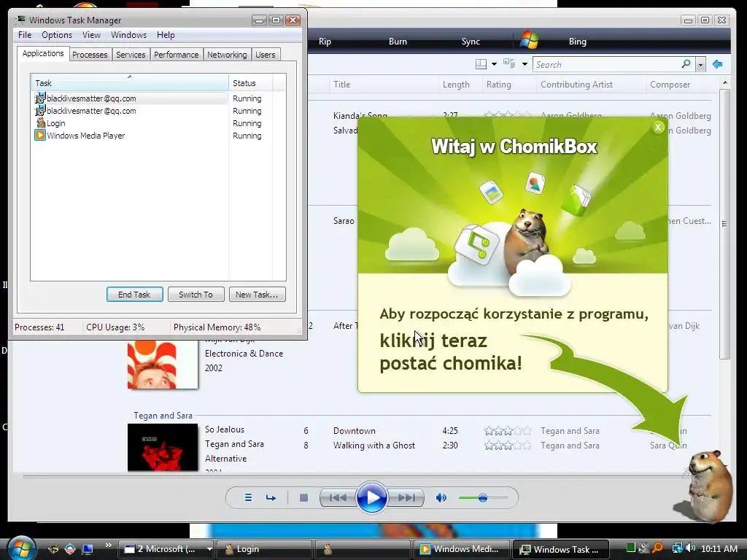Viewport: 747px width, 560px height.
Task: Select the Downtown track title
Action: point(354,431)
